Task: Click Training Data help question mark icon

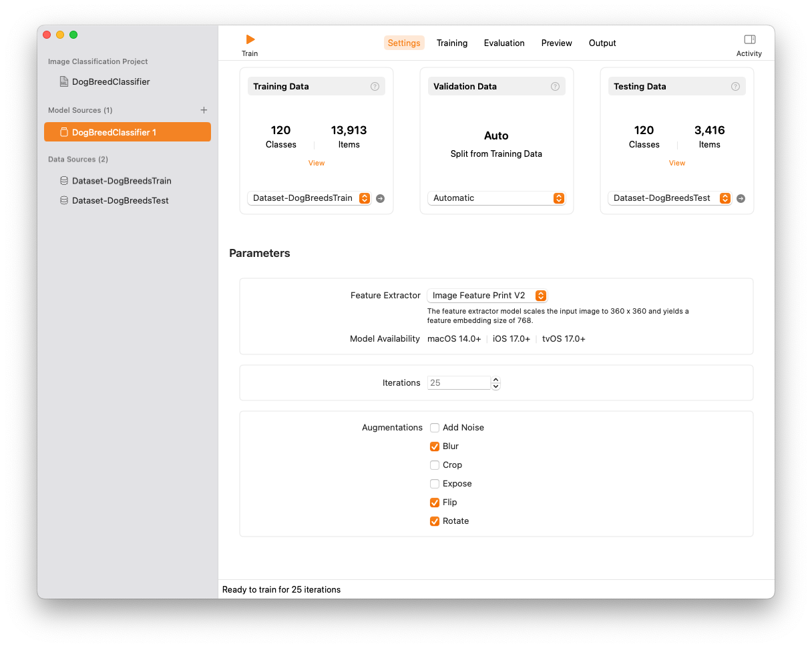Action: pos(375,87)
